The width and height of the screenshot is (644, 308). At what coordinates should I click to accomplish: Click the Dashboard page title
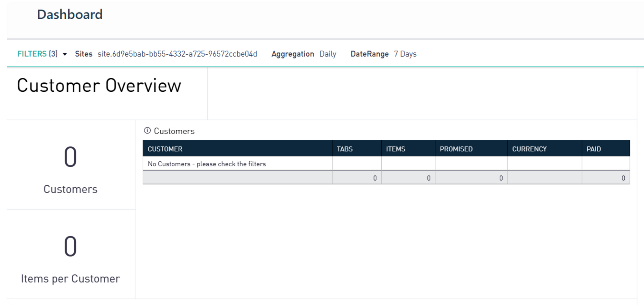click(70, 15)
